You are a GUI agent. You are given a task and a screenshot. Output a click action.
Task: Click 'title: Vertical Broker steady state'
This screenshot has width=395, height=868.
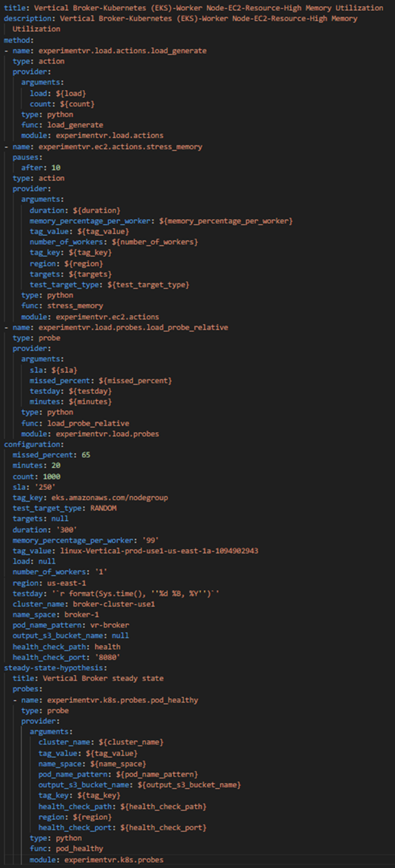pyautogui.click(x=88, y=678)
